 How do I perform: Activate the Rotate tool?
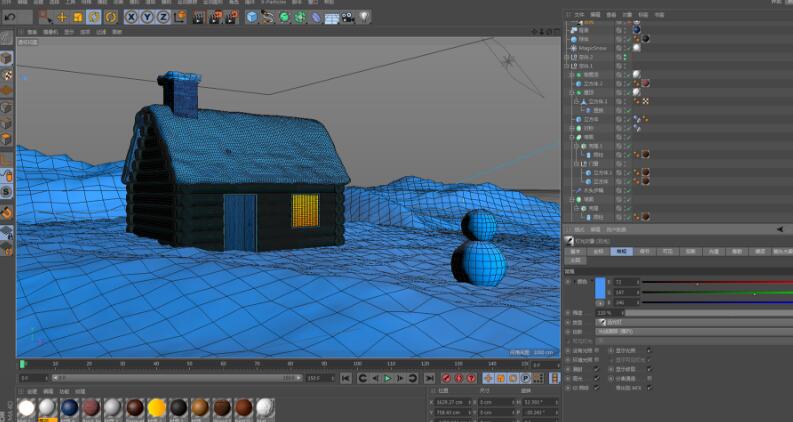pos(93,17)
